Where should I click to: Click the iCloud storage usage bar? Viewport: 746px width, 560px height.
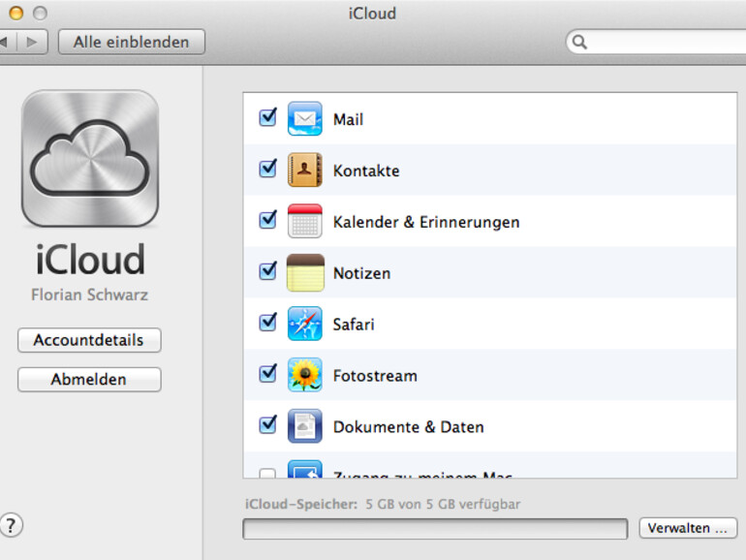pyautogui.click(x=435, y=529)
